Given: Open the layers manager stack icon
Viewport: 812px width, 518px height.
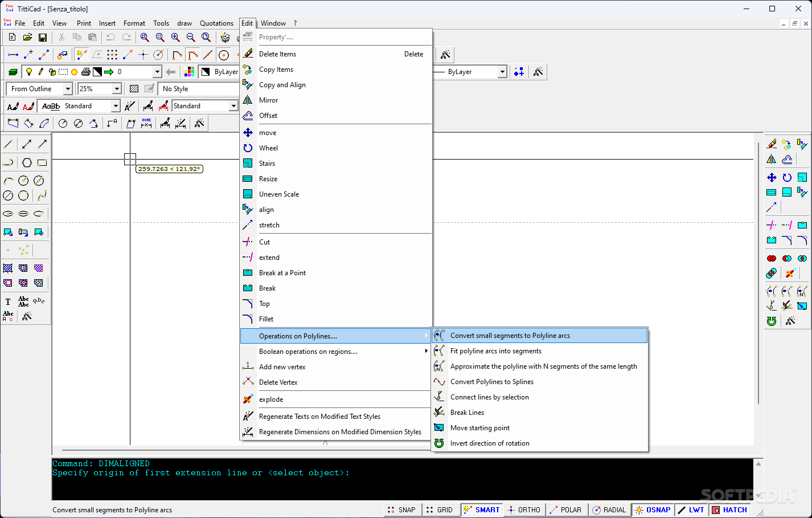Looking at the screenshot, I should click(13, 72).
